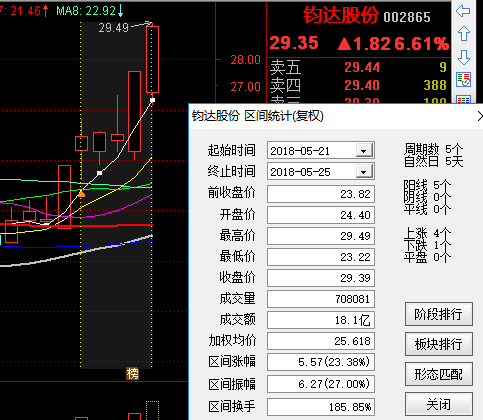This screenshot has width=483, height=420.
Task: Click the 上涨 4个 statistic
Action: pyautogui.click(x=427, y=233)
